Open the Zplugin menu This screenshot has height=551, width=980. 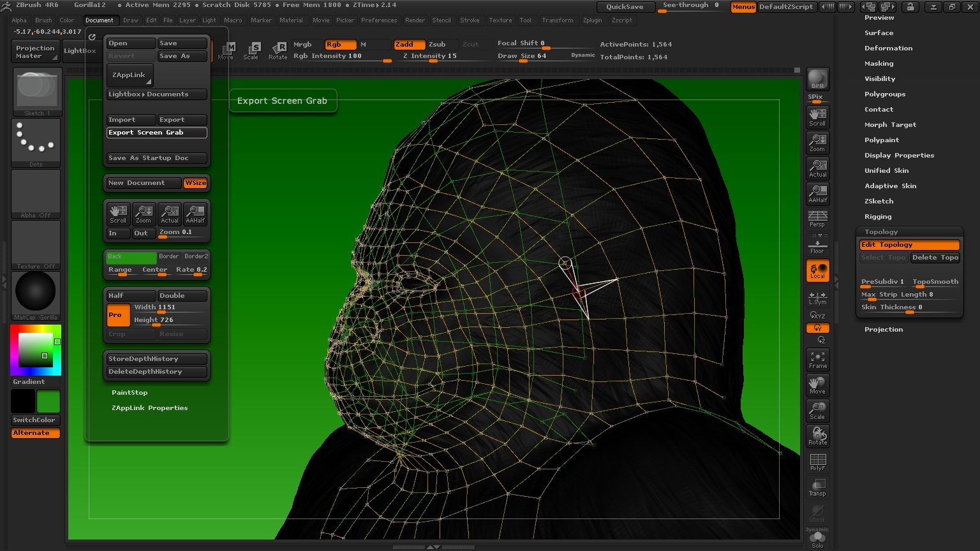click(x=592, y=20)
